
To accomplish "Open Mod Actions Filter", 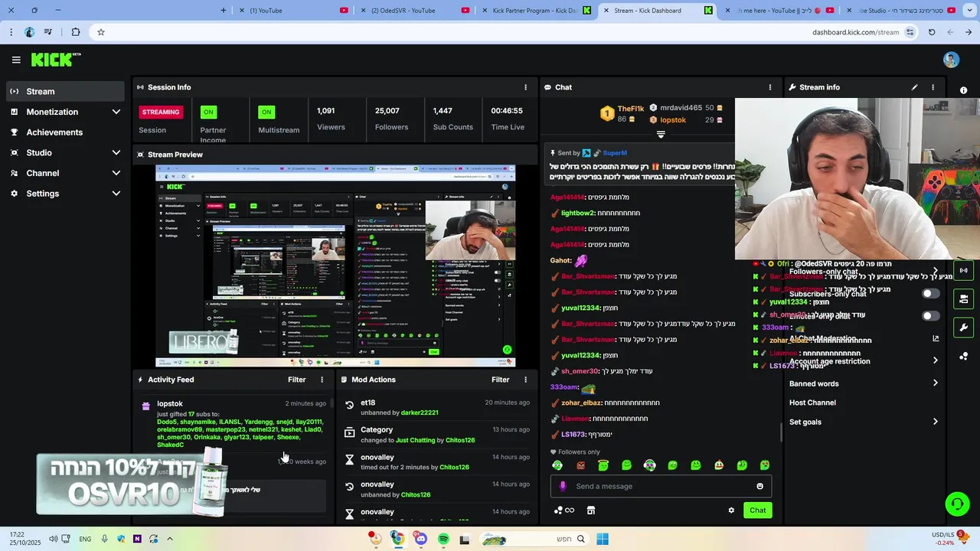I will click(500, 380).
